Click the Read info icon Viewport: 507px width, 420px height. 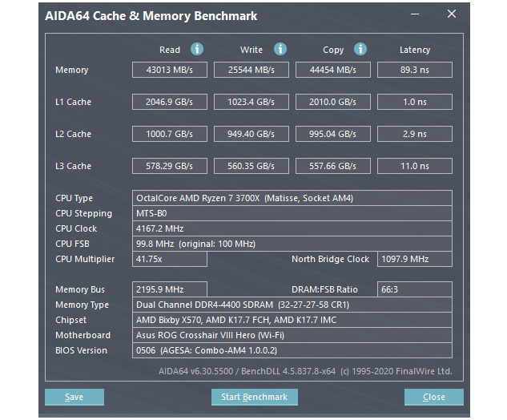pos(197,49)
